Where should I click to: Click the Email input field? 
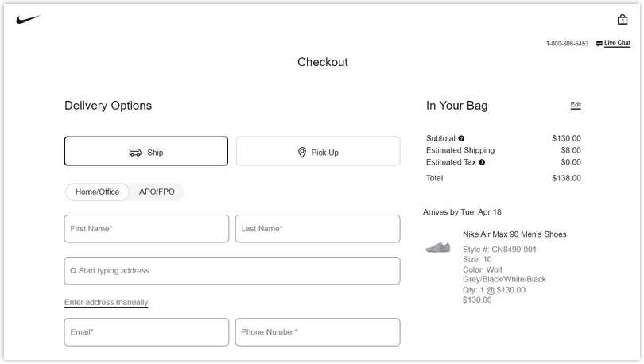[x=146, y=332]
